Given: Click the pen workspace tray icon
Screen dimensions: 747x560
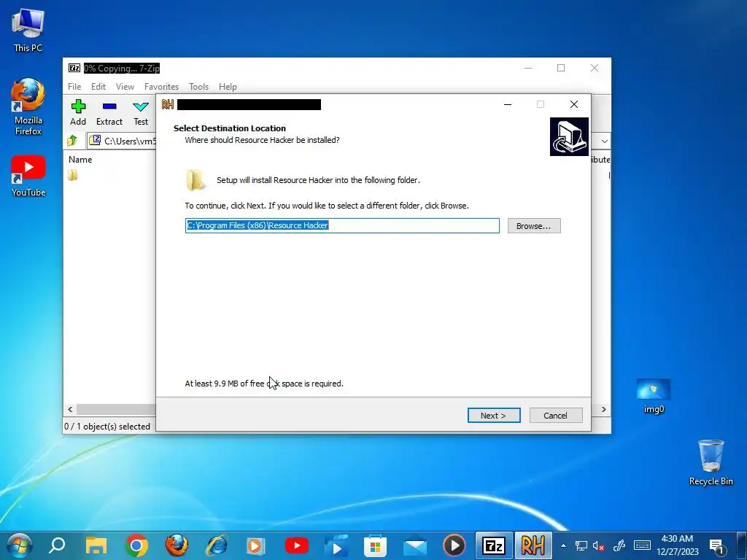Looking at the screenshot, I should (x=619, y=545).
